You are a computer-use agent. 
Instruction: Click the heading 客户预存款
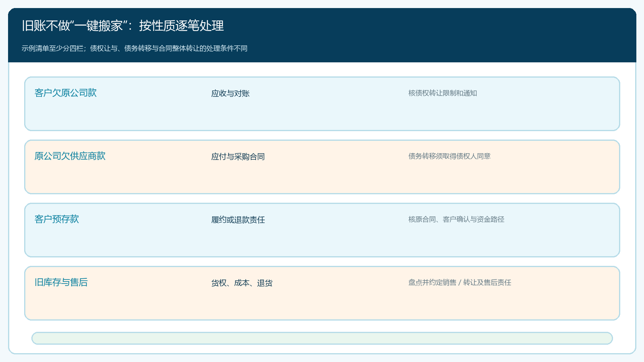tap(57, 219)
